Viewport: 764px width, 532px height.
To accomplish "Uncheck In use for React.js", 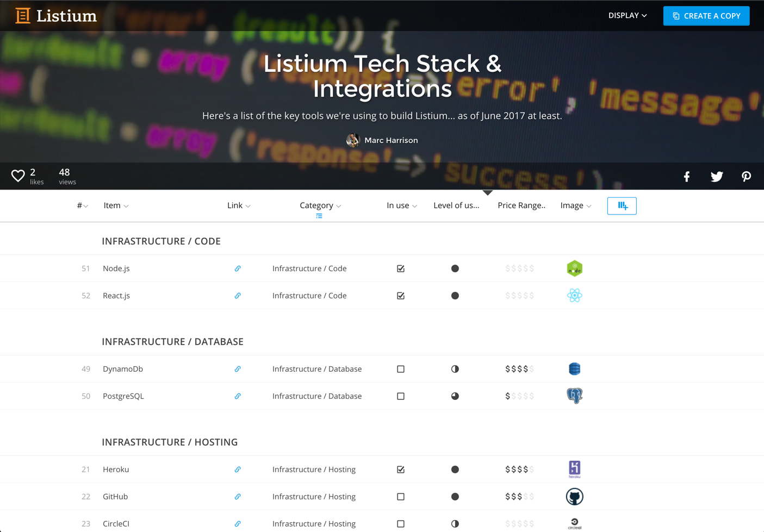I will click(x=401, y=296).
